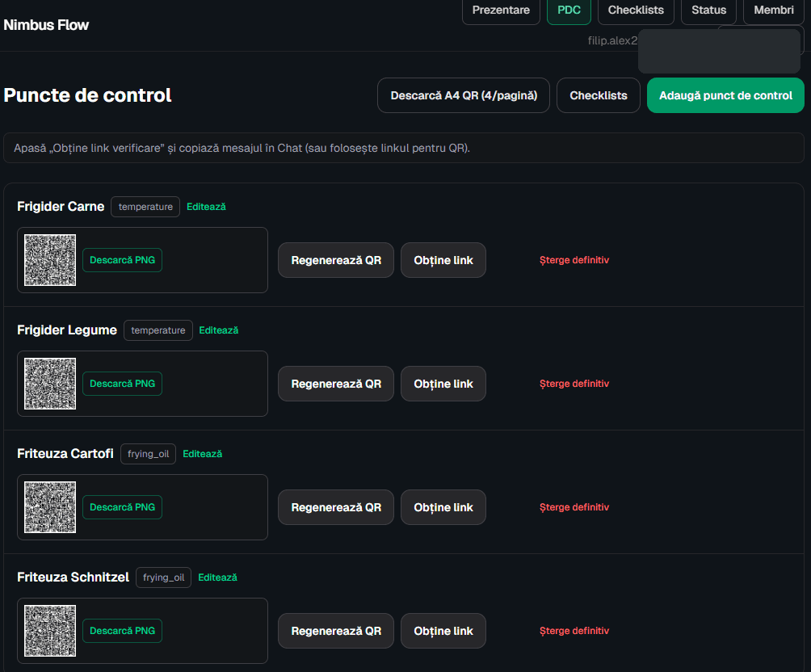This screenshot has height=672, width=811.
Task: Download PNG for Friteuza Schnitzel
Action: (123, 631)
